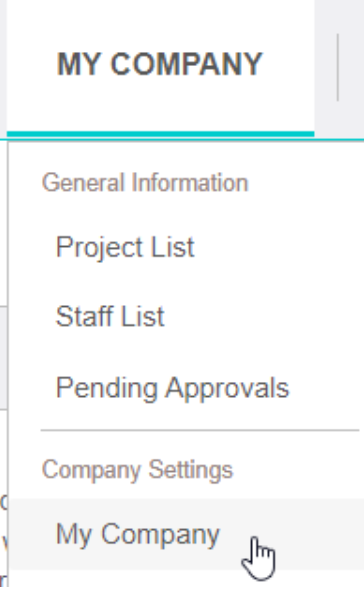Click the vertical separator beside MY COMPANY tab

coord(338,67)
